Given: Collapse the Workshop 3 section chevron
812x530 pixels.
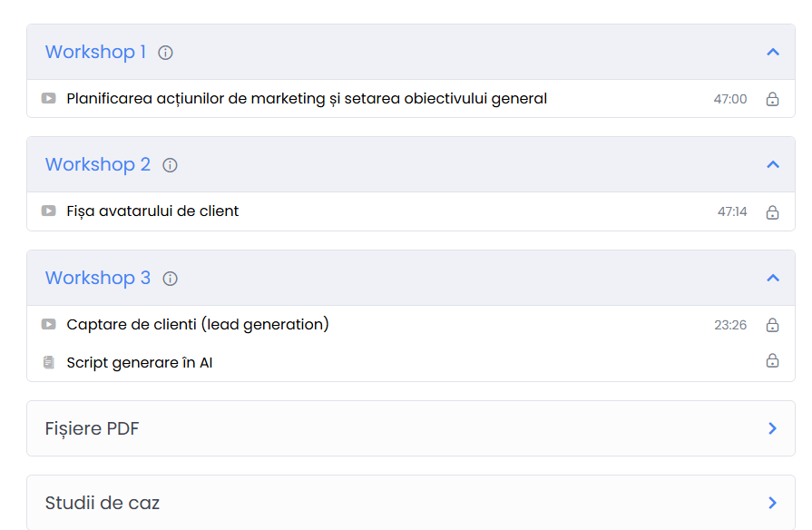Looking at the screenshot, I should 773,279.
